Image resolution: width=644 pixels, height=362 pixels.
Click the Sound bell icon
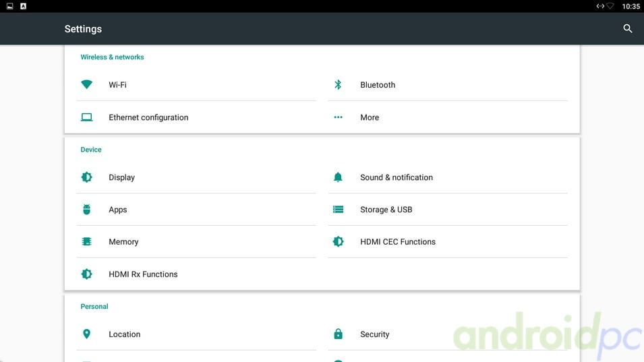coord(338,177)
